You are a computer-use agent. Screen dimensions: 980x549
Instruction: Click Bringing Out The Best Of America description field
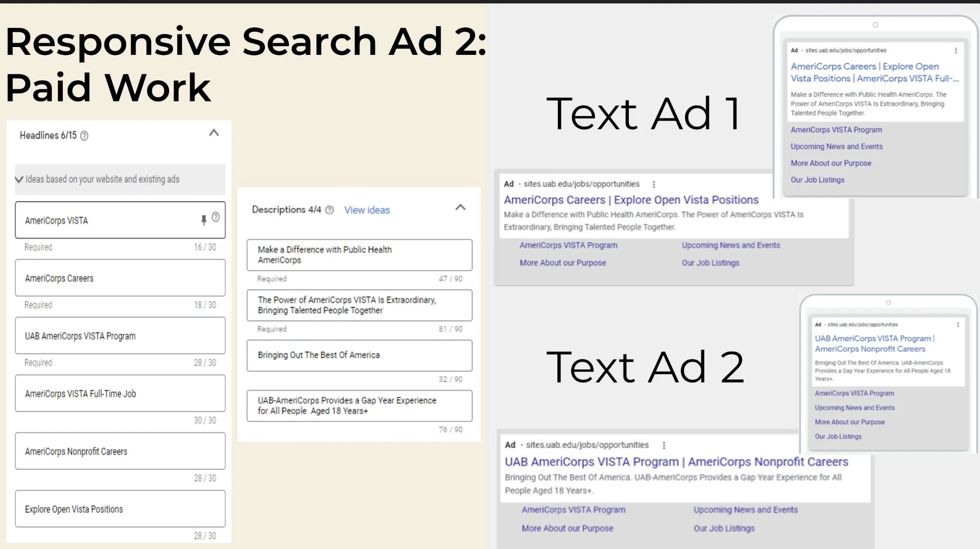pos(359,355)
